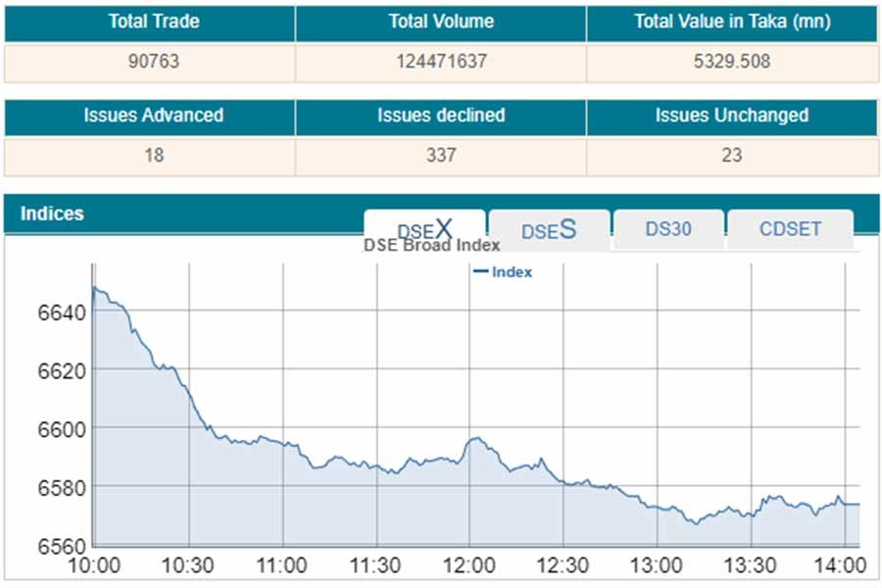
Task: Click the Issues Advanced header
Action: [x=153, y=116]
